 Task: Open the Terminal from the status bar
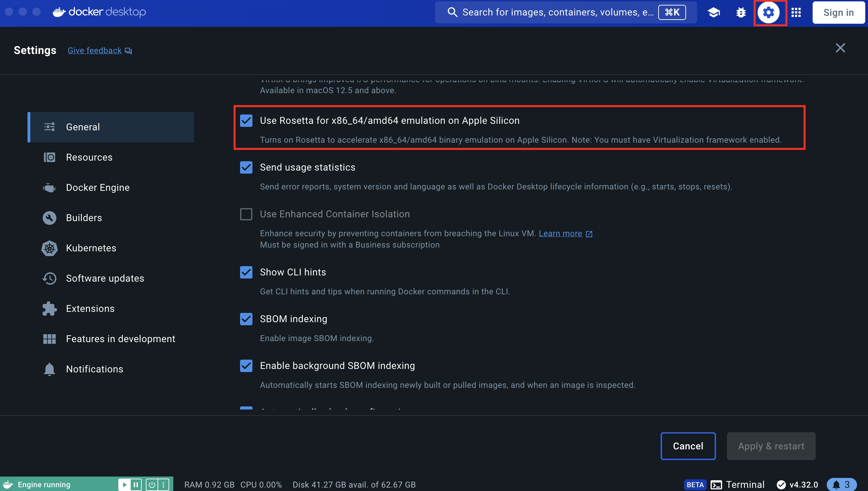point(743,484)
